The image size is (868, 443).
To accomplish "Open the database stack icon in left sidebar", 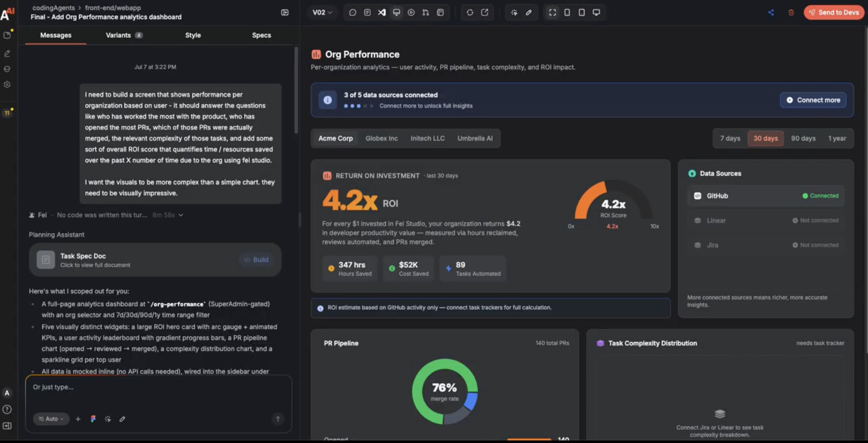I will pos(7,69).
